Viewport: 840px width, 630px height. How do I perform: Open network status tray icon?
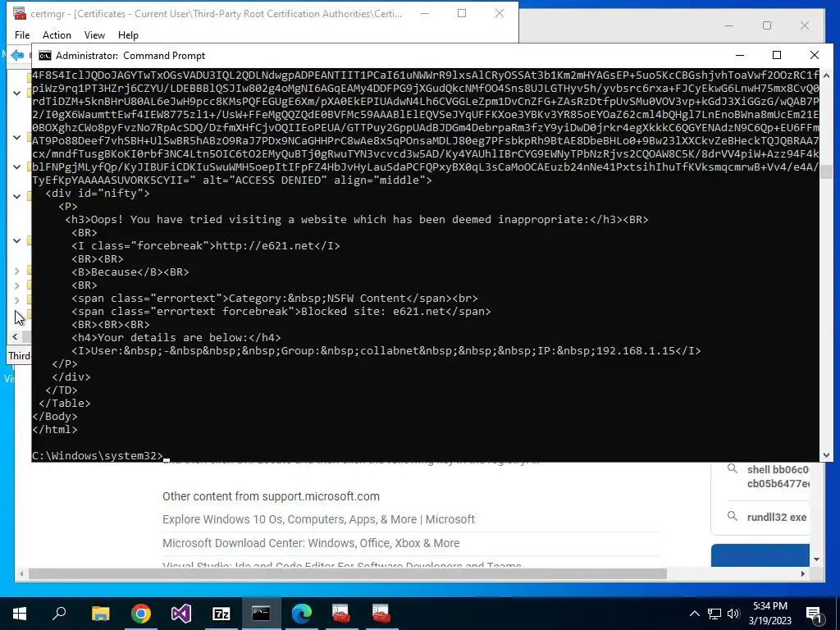(x=714, y=614)
